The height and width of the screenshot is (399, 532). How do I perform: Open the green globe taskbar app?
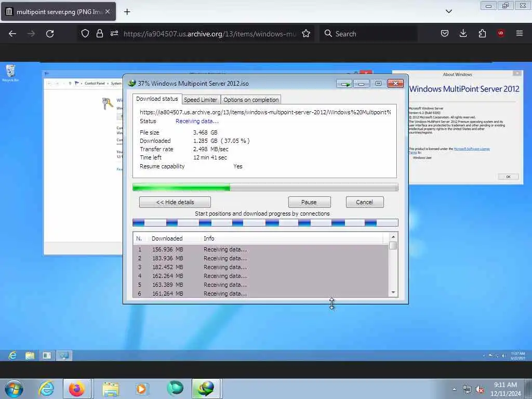175,389
